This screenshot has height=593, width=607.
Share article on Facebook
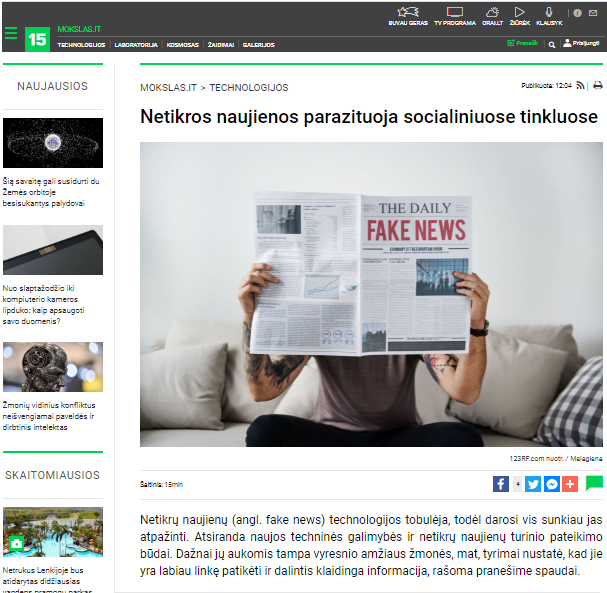click(501, 484)
